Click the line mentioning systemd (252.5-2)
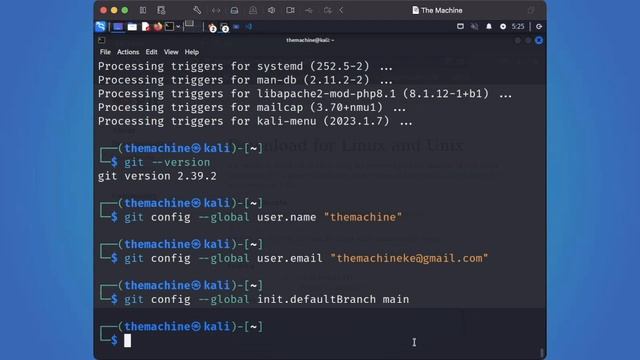The height and width of the screenshot is (360, 640). 245,66
